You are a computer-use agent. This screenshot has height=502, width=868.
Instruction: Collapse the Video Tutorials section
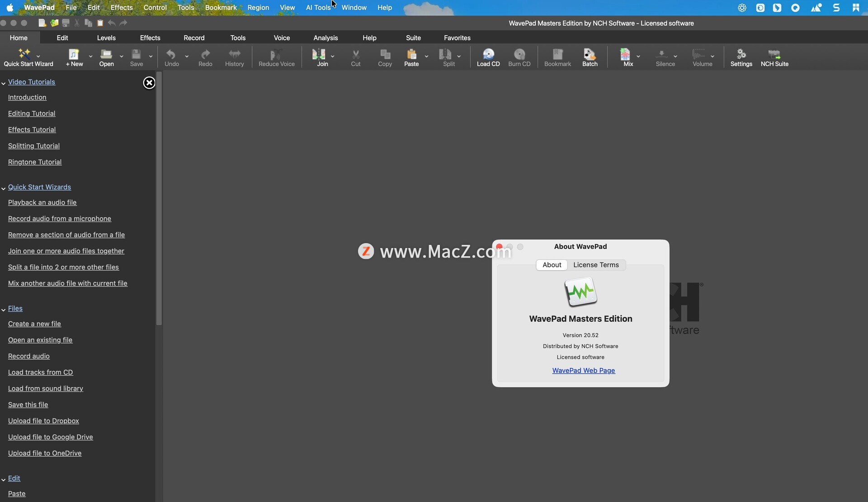coord(3,83)
